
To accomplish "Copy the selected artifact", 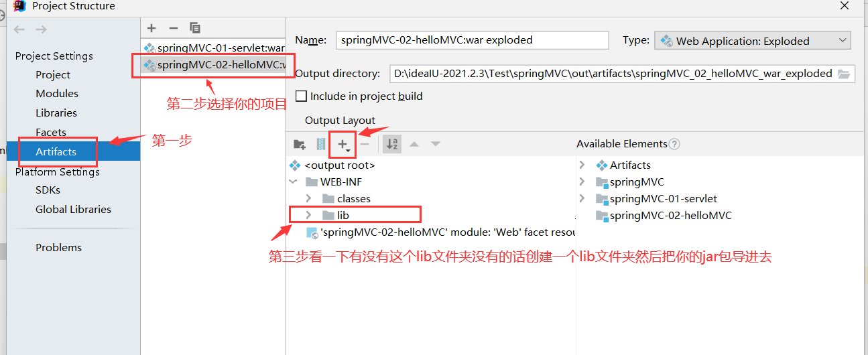I will point(195,28).
